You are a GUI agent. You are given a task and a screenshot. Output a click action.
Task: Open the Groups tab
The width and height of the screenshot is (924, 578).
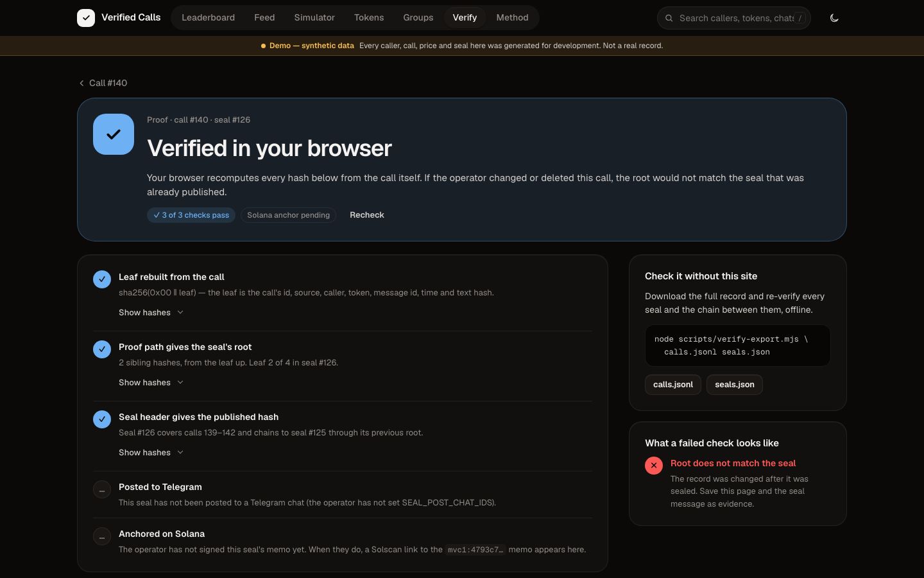point(418,17)
